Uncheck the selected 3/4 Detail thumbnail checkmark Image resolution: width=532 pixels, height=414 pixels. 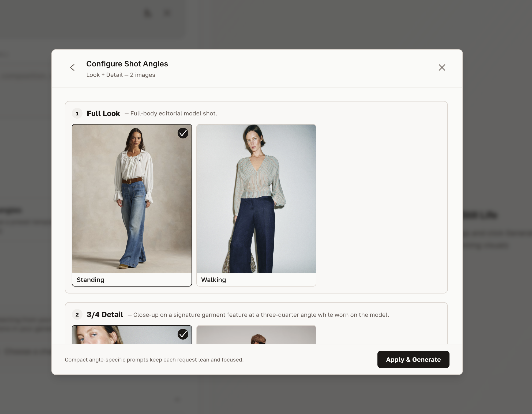pos(183,334)
